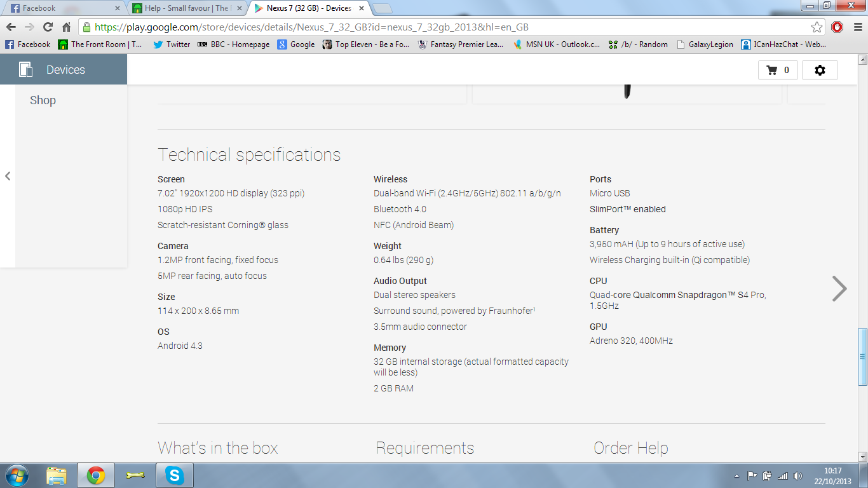Open Skype from the taskbar
868x488 pixels.
[x=174, y=475]
